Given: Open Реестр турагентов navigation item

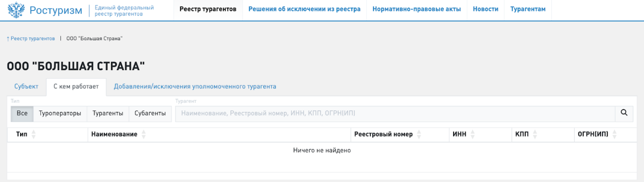Looking at the screenshot, I should [208, 10].
